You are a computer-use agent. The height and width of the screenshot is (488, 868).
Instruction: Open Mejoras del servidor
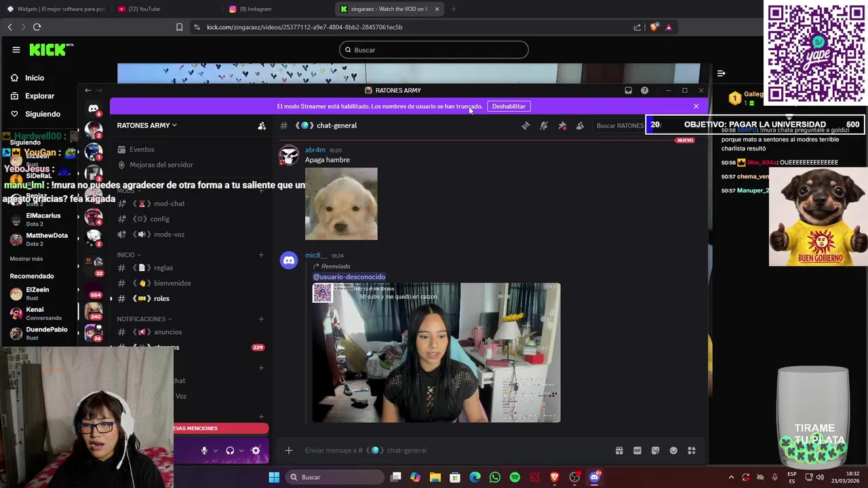155,165
